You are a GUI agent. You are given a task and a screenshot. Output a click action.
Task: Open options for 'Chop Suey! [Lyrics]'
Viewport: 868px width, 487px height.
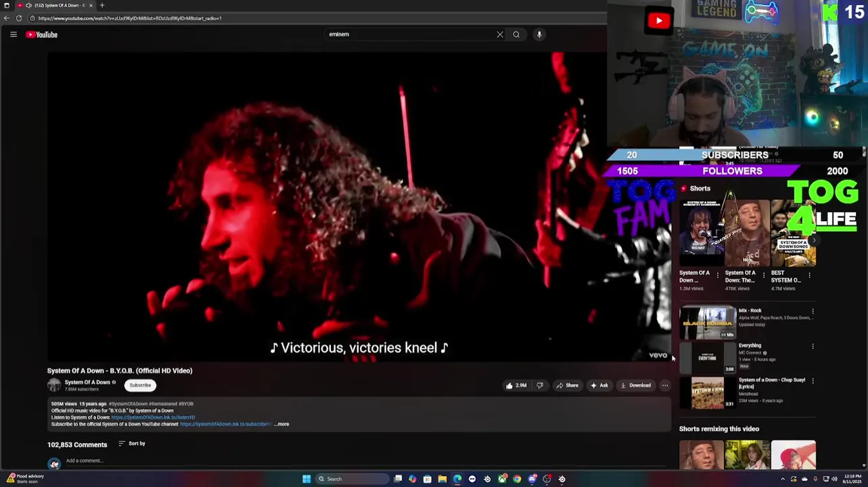(813, 381)
